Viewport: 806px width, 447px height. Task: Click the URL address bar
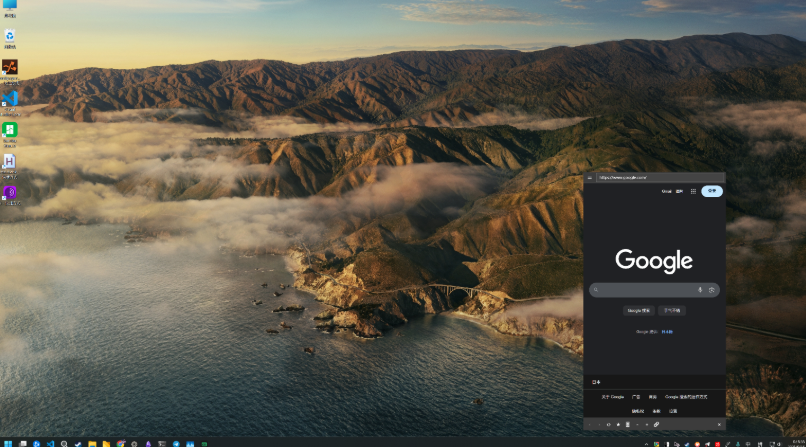pyautogui.click(x=650, y=177)
